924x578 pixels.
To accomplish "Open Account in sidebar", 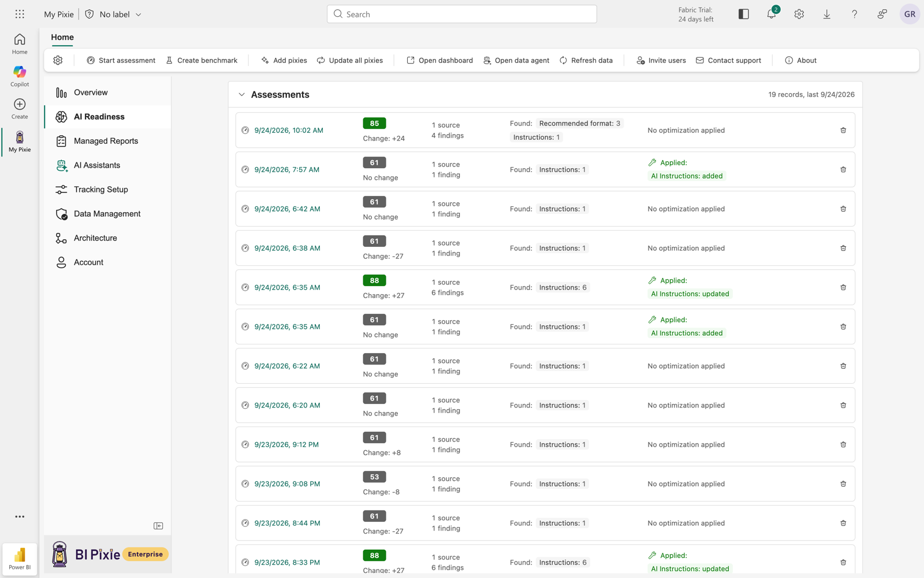I will [x=107, y=262].
